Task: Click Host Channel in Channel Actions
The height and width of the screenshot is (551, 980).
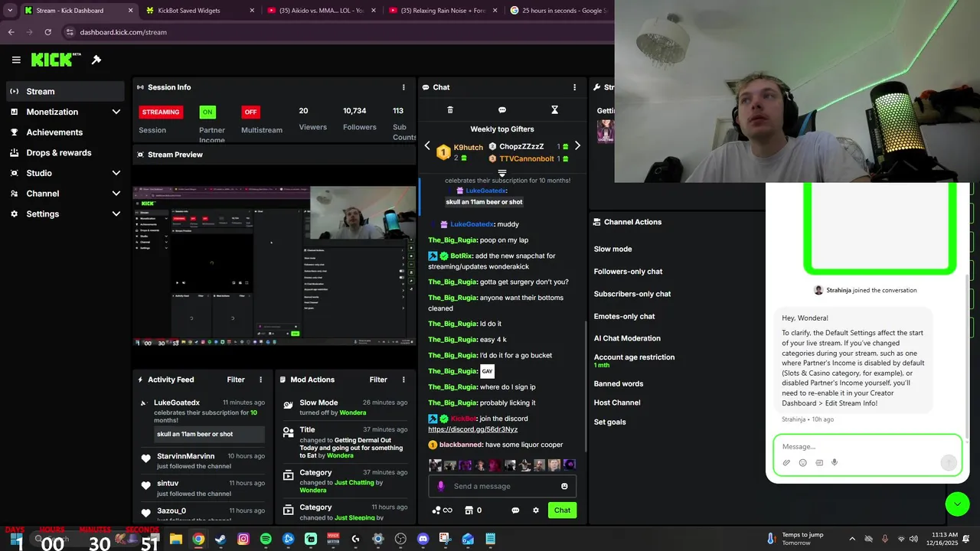Action: [x=617, y=403]
